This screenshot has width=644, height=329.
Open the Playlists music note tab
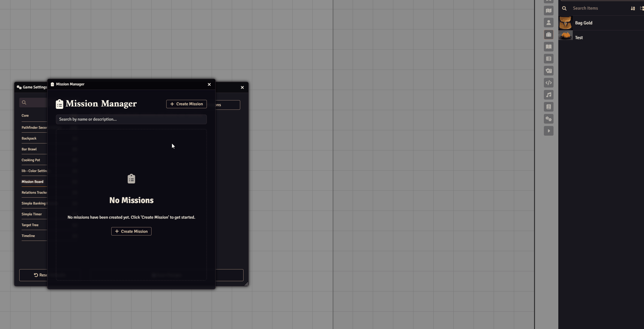pos(548,95)
